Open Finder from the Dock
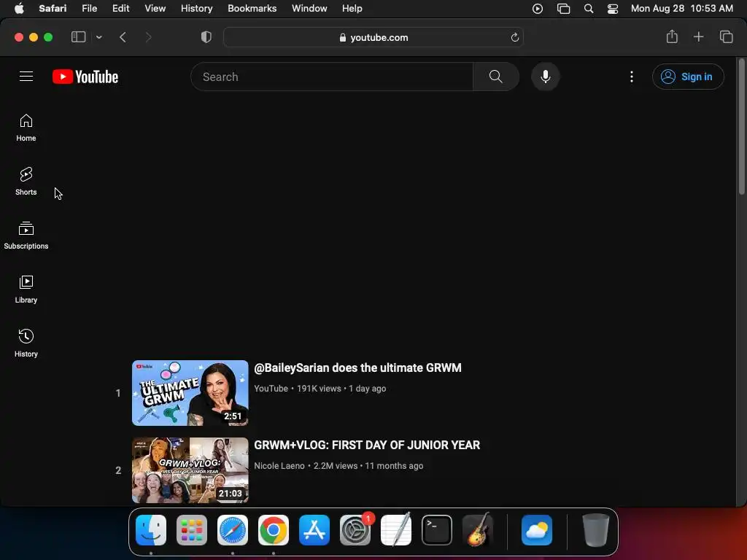Viewport: 747px width, 560px height. coord(151,530)
